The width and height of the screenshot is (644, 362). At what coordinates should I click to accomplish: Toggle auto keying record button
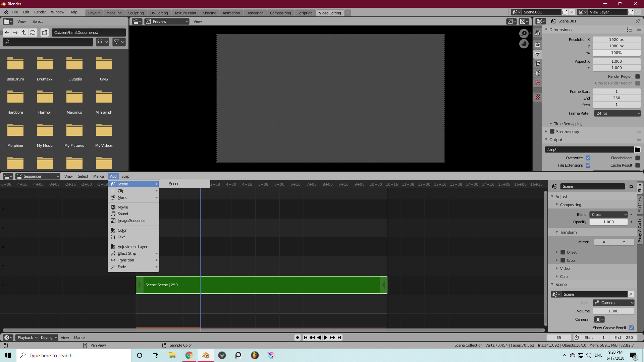(298, 338)
